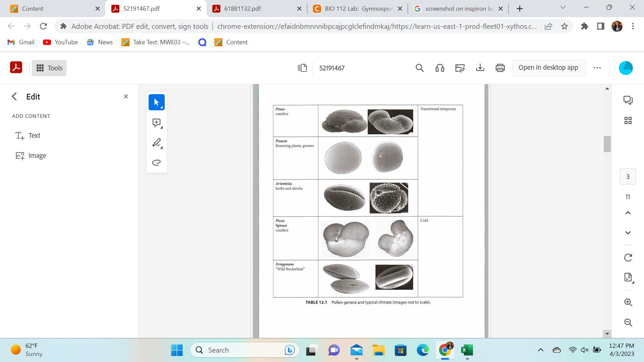Image resolution: width=644 pixels, height=362 pixels.
Task: Pick the highlighter pen tool
Action: (156, 143)
